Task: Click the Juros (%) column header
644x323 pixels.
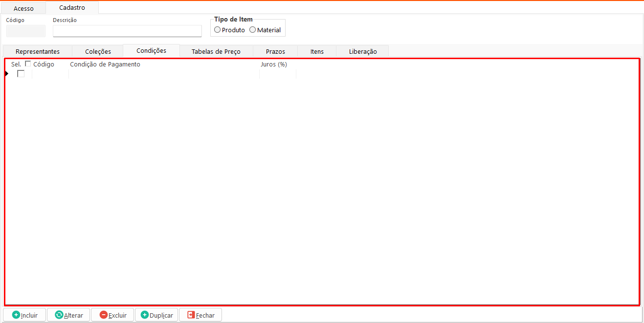Action: click(x=274, y=65)
